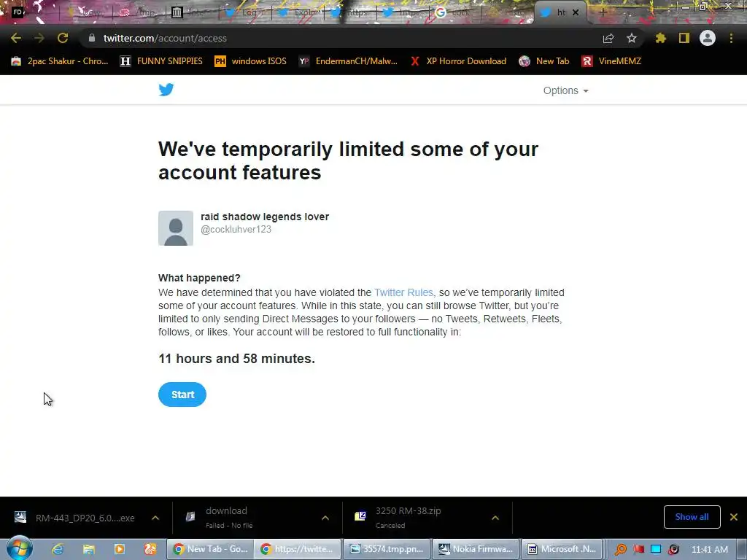Switch to the Log in Twitter tab

click(x=245, y=12)
